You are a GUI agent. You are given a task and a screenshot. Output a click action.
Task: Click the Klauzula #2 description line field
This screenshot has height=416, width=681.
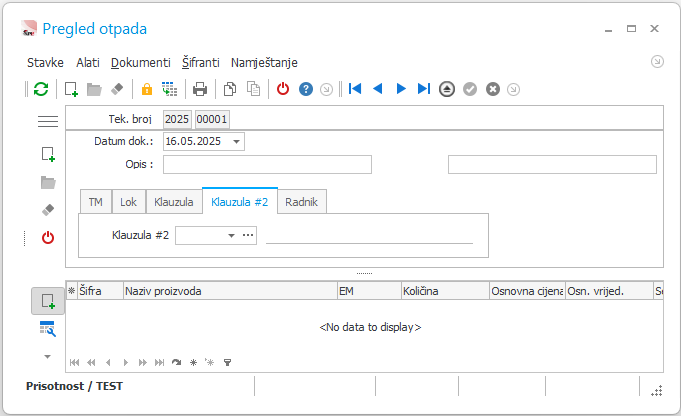tap(369, 236)
